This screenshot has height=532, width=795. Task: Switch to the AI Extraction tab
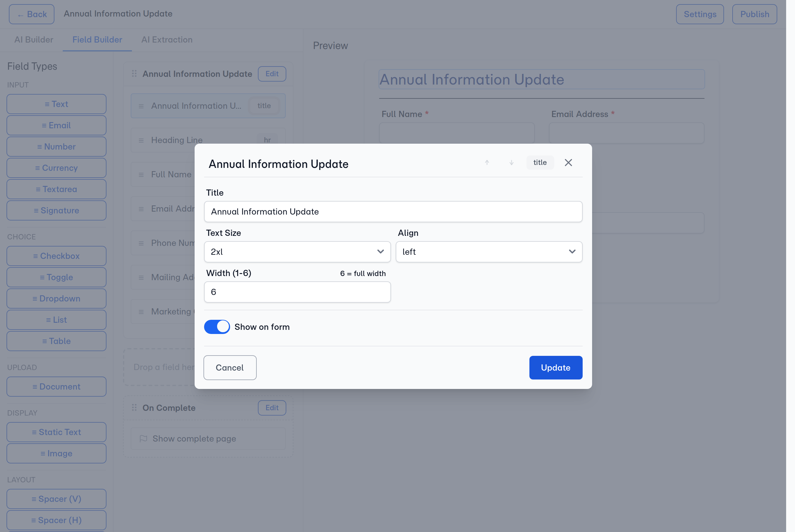pyautogui.click(x=167, y=40)
